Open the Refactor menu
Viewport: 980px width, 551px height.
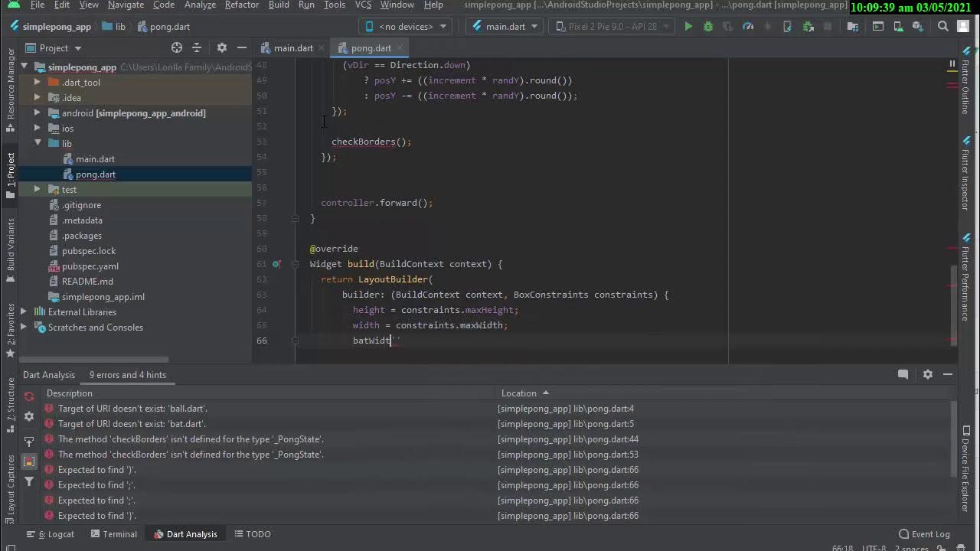(241, 5)
